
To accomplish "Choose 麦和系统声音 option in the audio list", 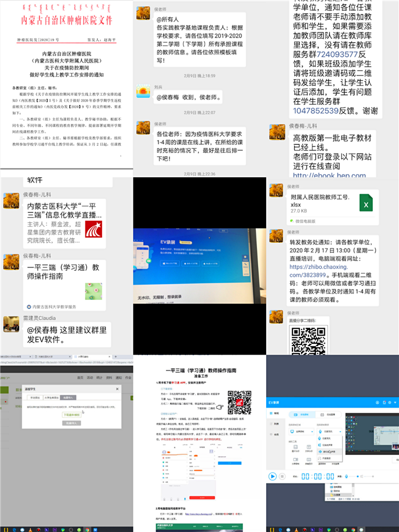I will coord(329,452).
